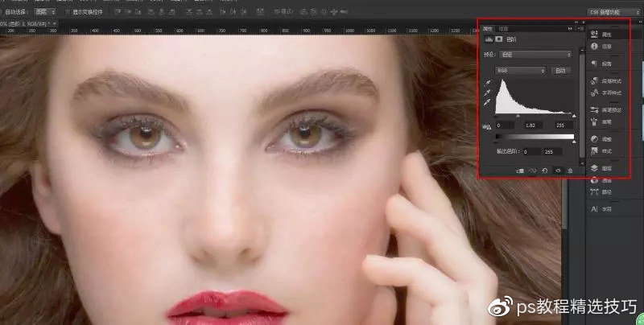The width and height of the screenshot is (644, 325).
Task: Switch to the Properties tab in the panel
Action: (487, 28)
